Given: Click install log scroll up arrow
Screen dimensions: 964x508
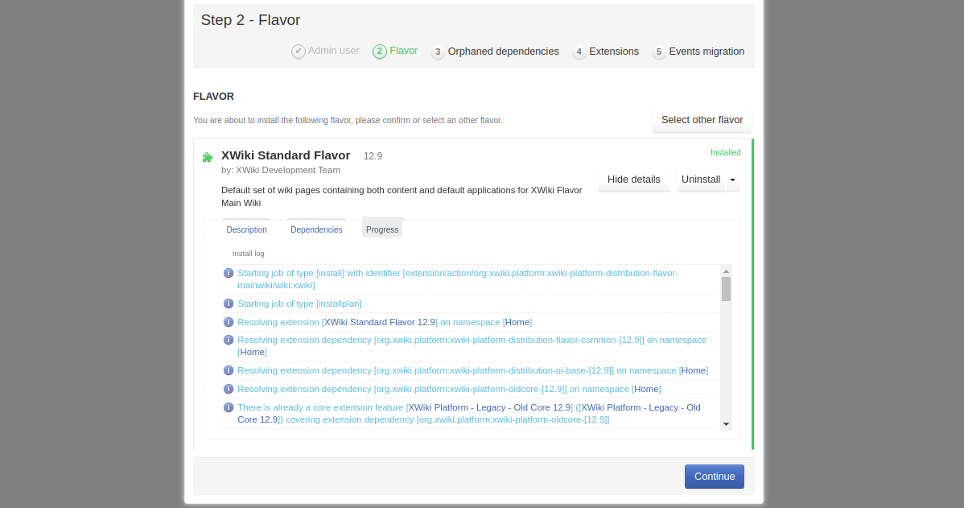Looking at the screenshot, I should click(726, 271).
